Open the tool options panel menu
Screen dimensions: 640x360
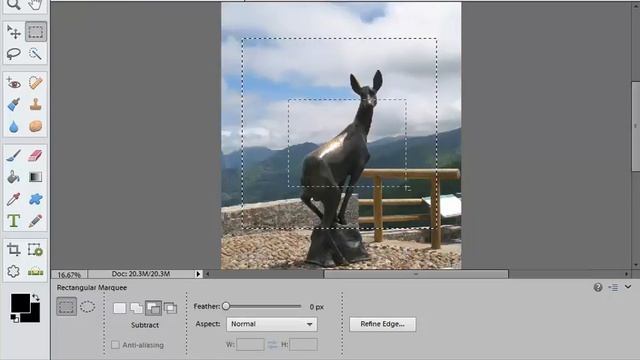613,287
